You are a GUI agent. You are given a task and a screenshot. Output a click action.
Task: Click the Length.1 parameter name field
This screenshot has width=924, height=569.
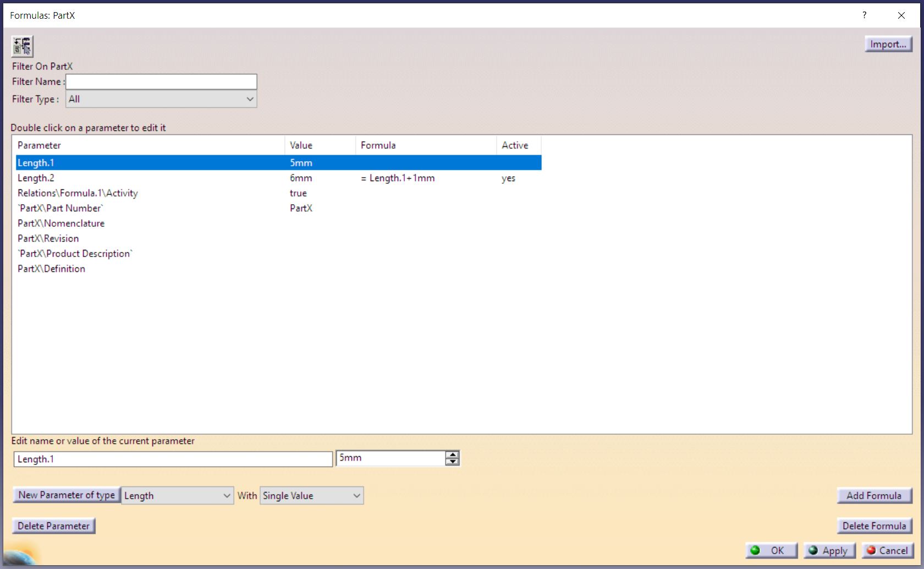(x=173, y=459)
